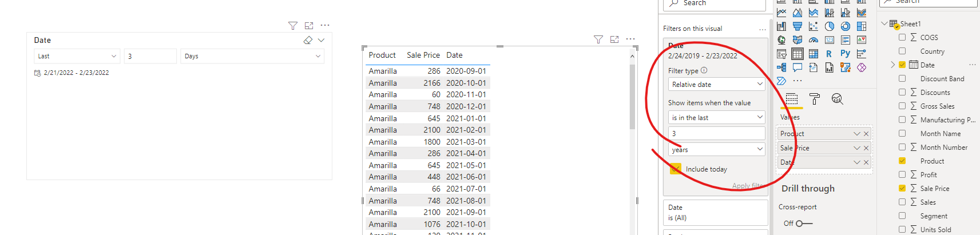Screen dimensions: 980x235
Task: Select the R script visual
Action: (x=830, y=54)
